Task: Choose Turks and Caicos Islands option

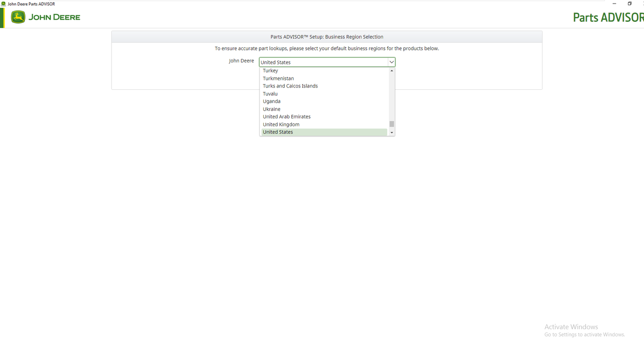Action: 324,86
